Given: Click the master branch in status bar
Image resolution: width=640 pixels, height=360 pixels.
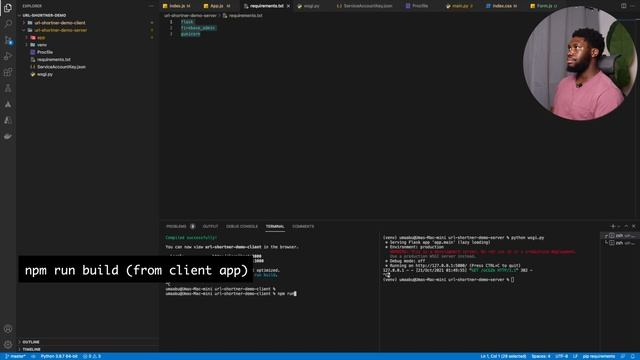Looking at the screenshot, I should [15, 356].
